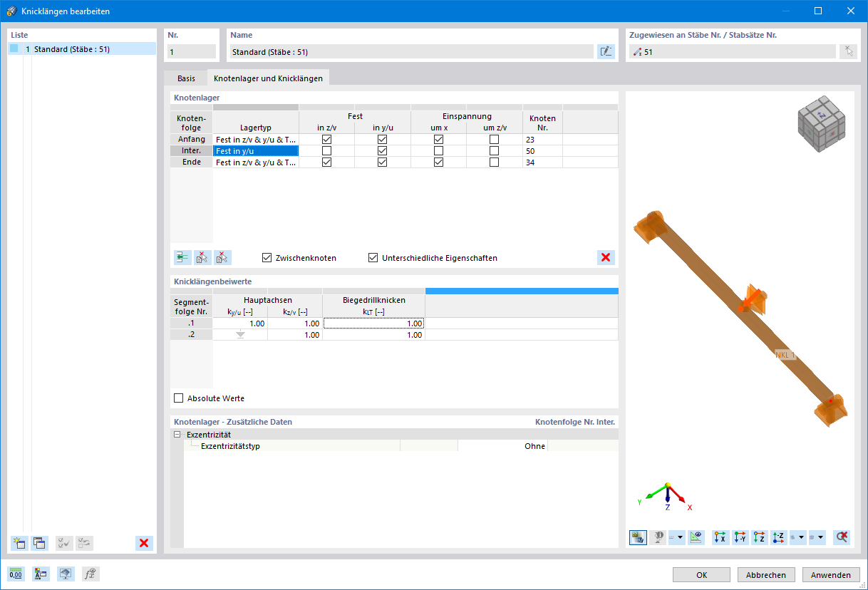Click the second delete-and-pick icon under the Knotenlager table
868x590 pixels.
222,257
